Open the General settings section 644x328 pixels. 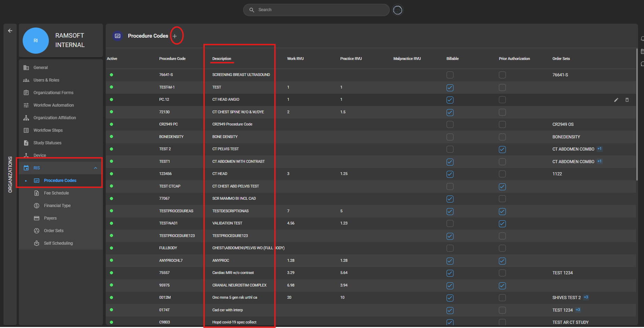40,67
